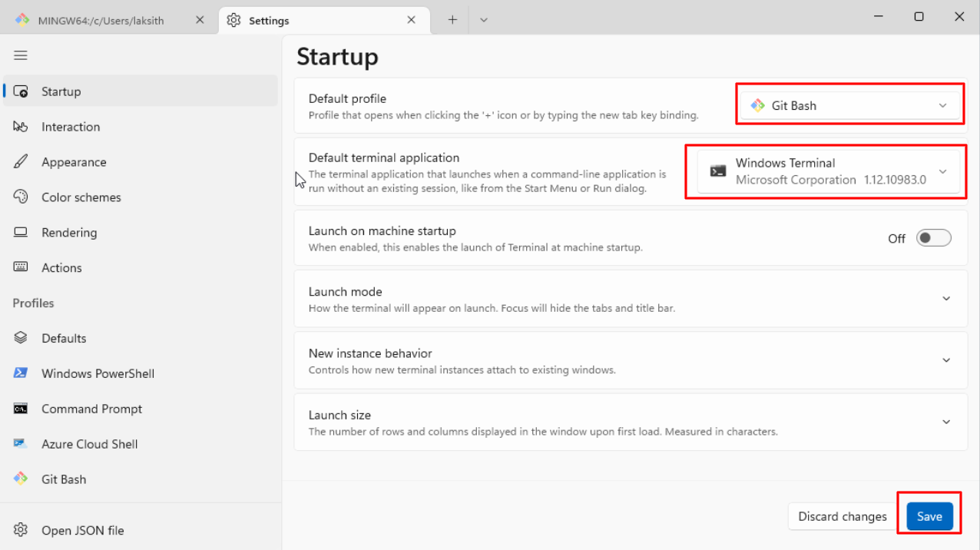Open Color schemes palette icon
Image resolution: width=980 pixels, height=550 pixels.
click(21, 197)
